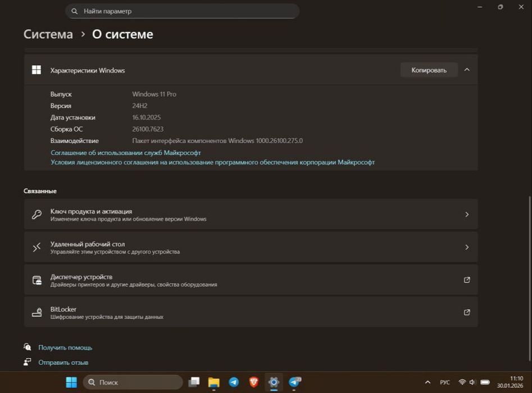
Task: Click the taskbar Поиск search box
Action: 133,382
